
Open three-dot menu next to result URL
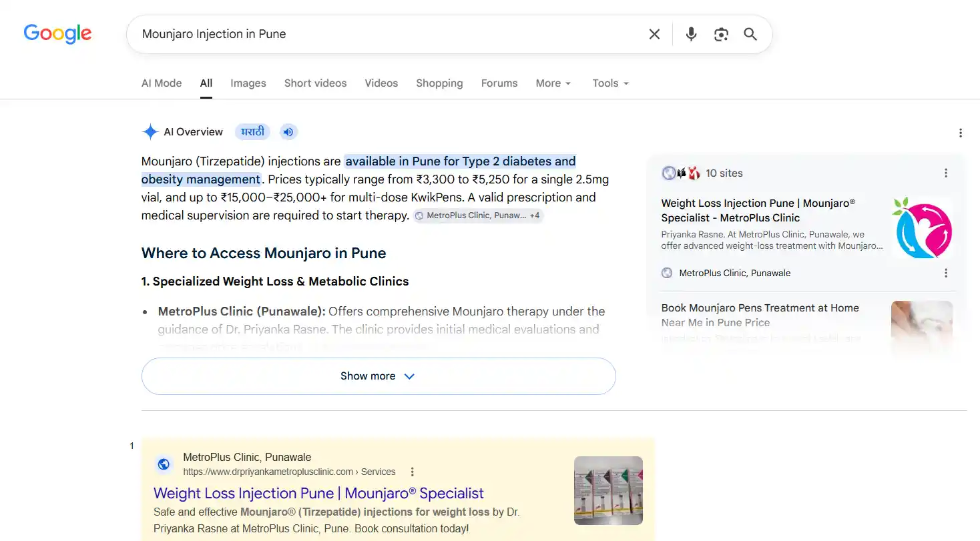point(412,472)
